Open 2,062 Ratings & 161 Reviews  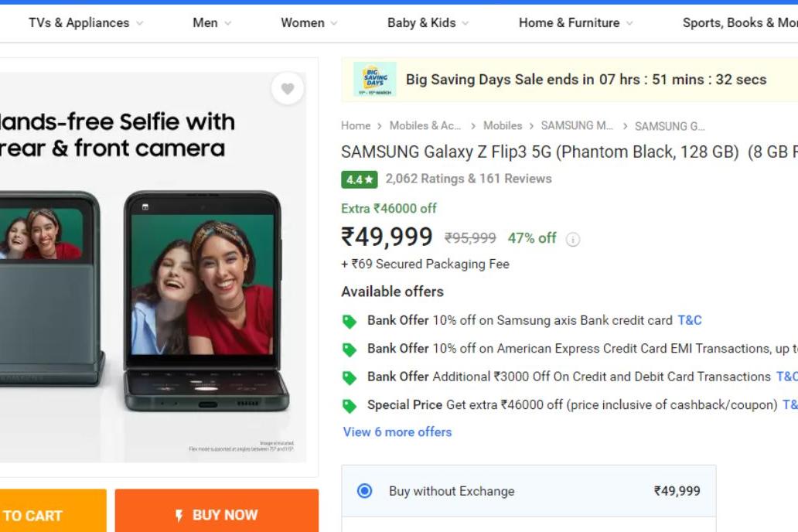click(x=469, y=179)
